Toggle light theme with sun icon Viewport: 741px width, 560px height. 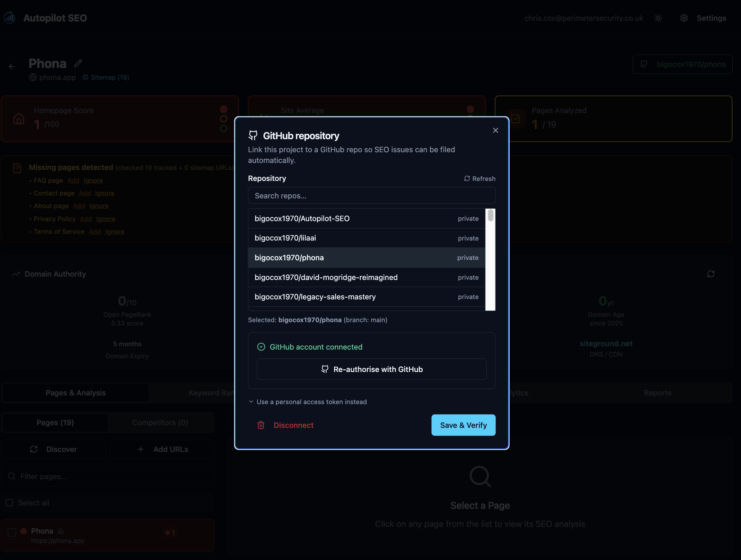658,18
